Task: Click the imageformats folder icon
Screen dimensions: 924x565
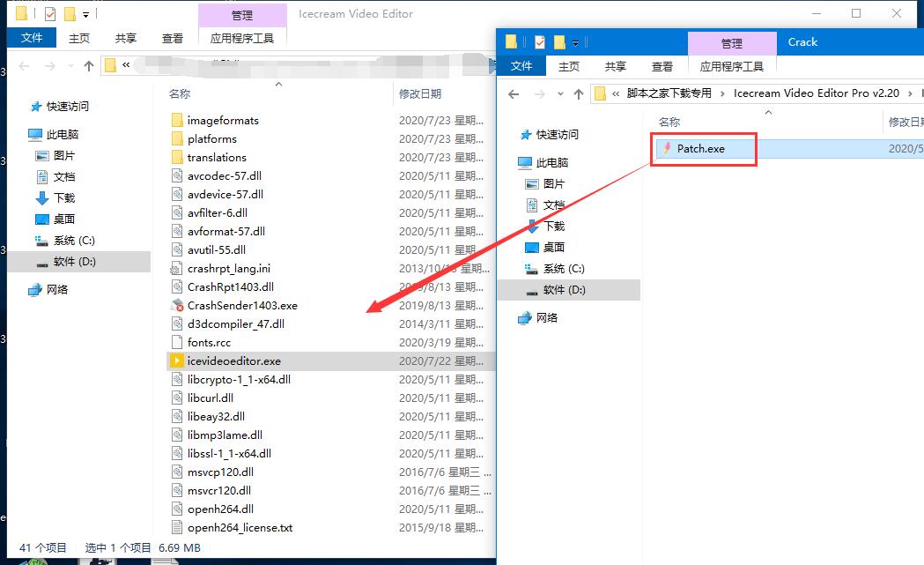Action: [177, 120]
